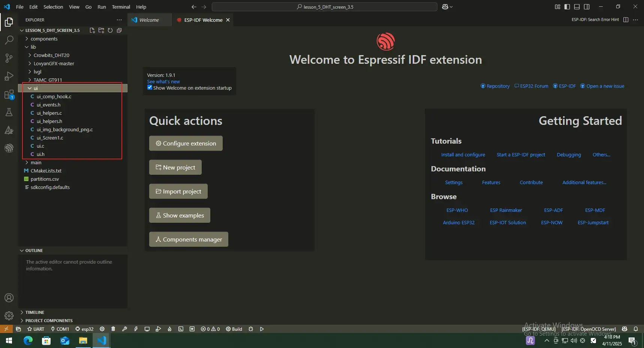Image resolution: width=644 pixels, height=348 pixels.
Task: Click the full clean trash icon
Action: (113, 329)
